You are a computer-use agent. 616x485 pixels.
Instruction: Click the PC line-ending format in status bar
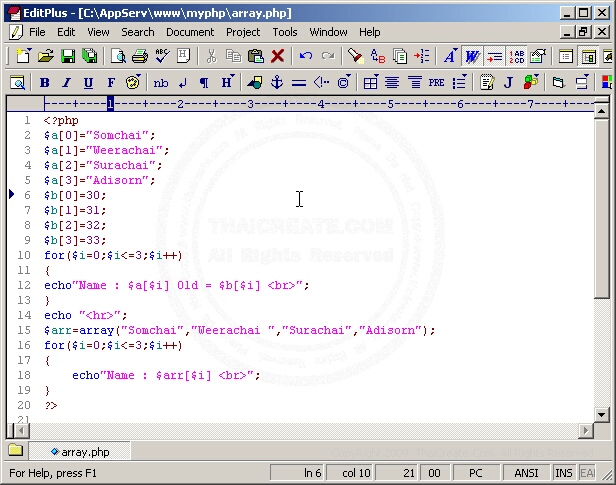[x=475, y=473]
